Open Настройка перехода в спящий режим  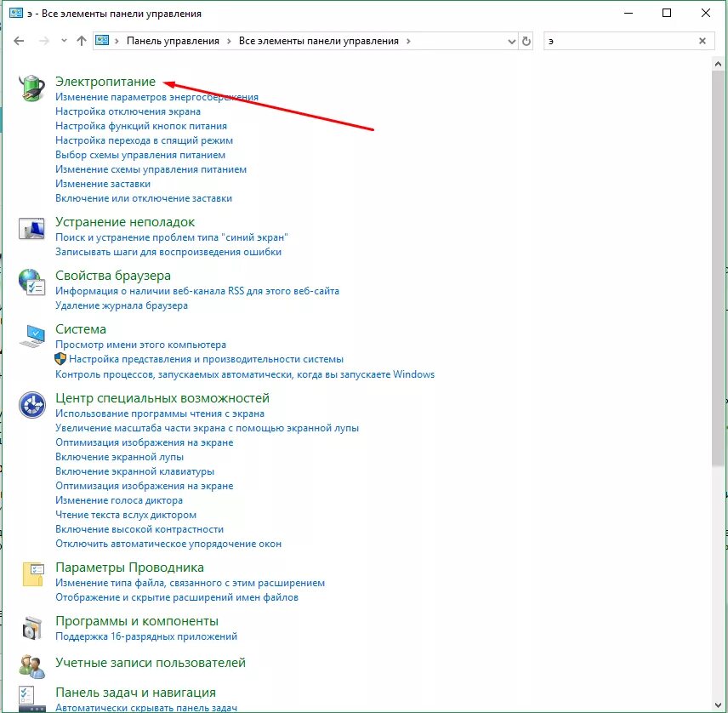[x=144, y=140]
